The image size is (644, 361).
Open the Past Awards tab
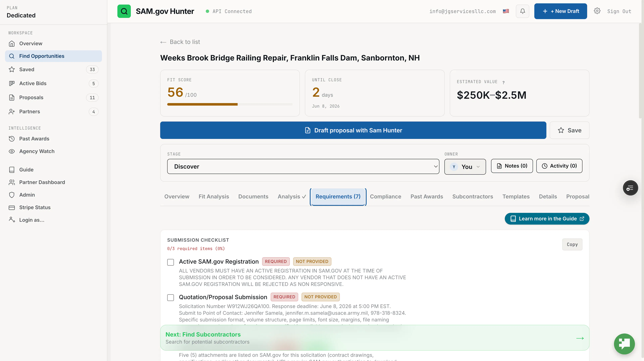click(x=426, y=197)
